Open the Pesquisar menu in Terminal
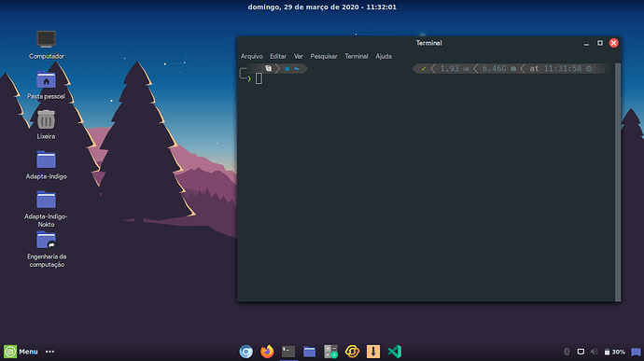 pos(324,56)
